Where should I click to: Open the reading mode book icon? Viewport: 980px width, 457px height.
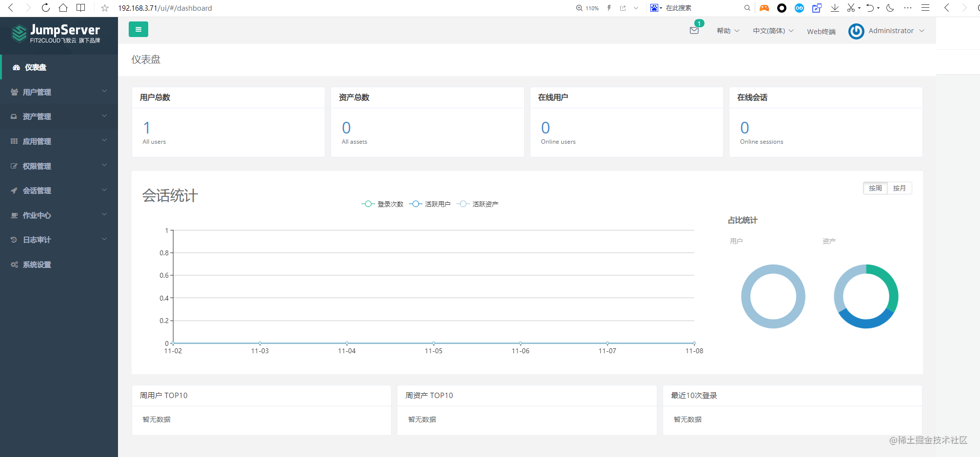[81, 8]
